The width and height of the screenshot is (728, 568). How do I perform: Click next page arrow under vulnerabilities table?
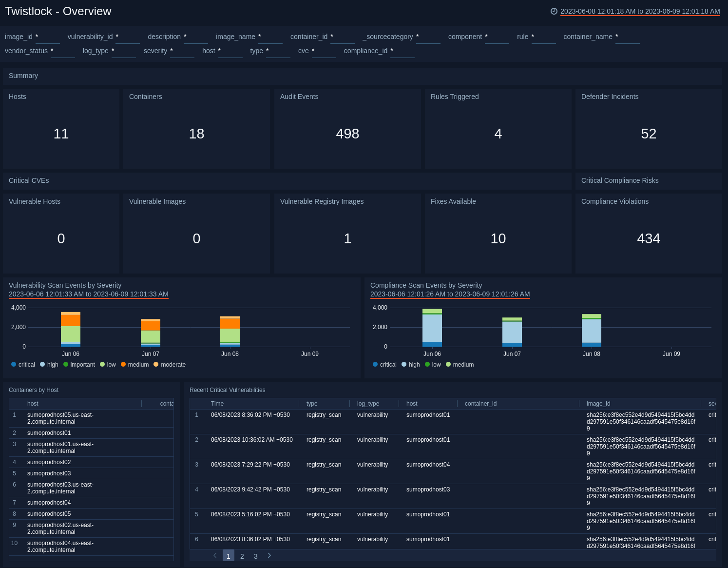tap(269, 555)
